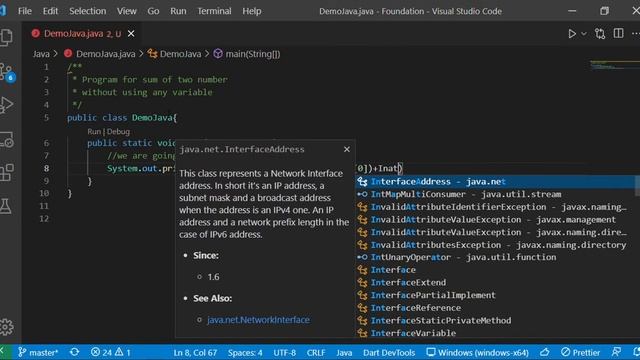
Task: Click the Prettier status item
Action: (x=580, y=352)
